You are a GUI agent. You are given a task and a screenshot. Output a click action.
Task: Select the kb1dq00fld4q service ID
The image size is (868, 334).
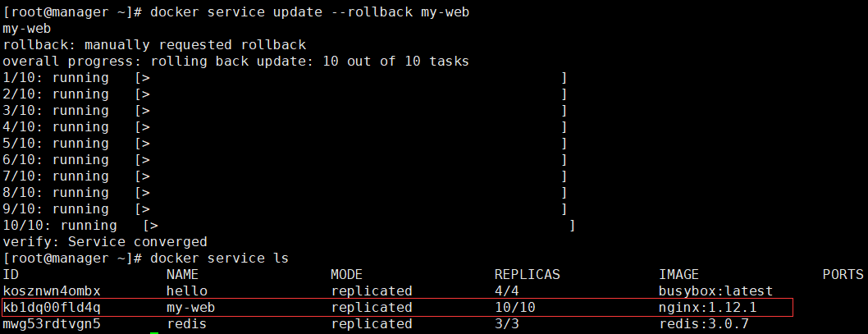(52, 308)
